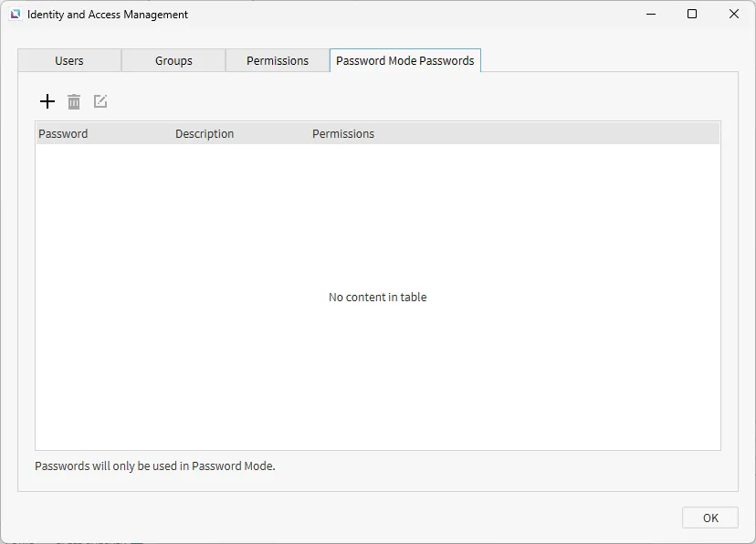The image size is (756, 544).
Task: Maximize the Identity and Access Management window
Action: pos(692,15)
